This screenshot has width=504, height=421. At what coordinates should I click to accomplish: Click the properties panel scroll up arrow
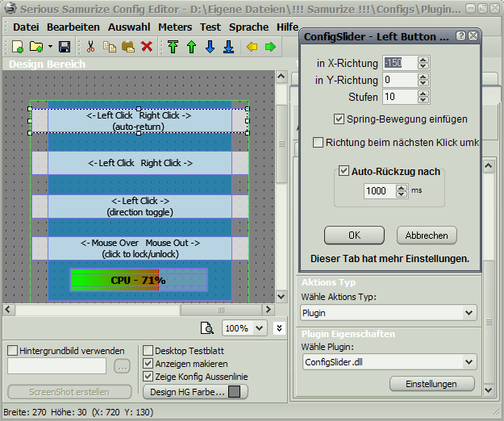pos(489,166)
